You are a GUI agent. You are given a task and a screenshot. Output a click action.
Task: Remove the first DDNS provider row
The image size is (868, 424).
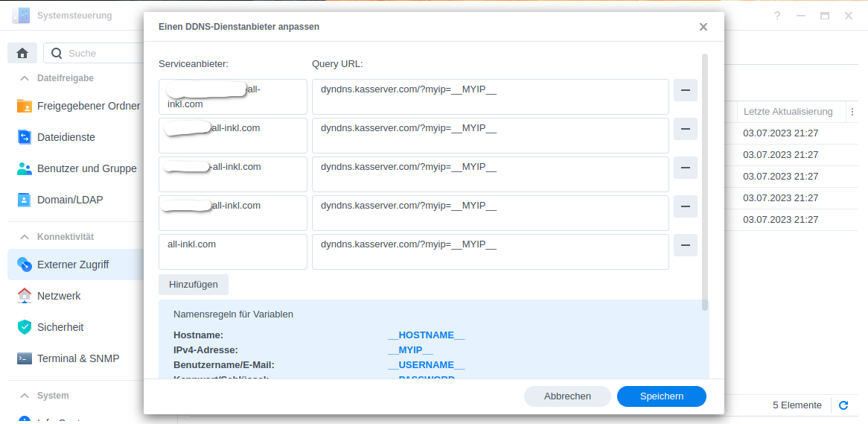(686, 90)
